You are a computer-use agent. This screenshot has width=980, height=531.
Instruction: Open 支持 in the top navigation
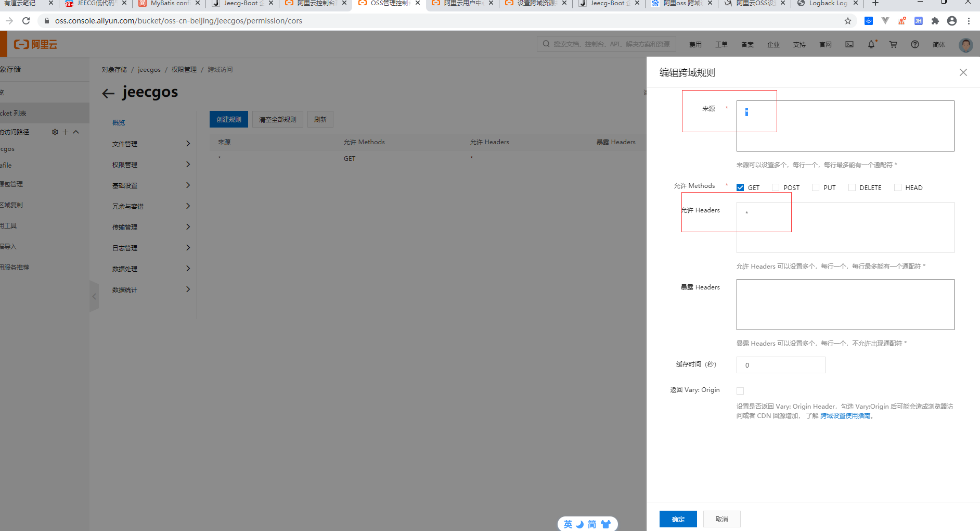(x=800, y=45)
